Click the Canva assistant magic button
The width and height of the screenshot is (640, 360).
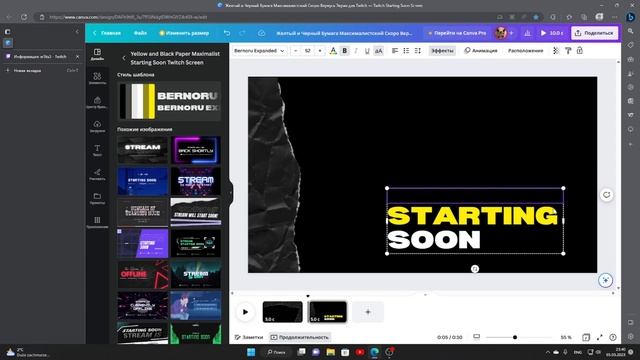pos(606,280)
